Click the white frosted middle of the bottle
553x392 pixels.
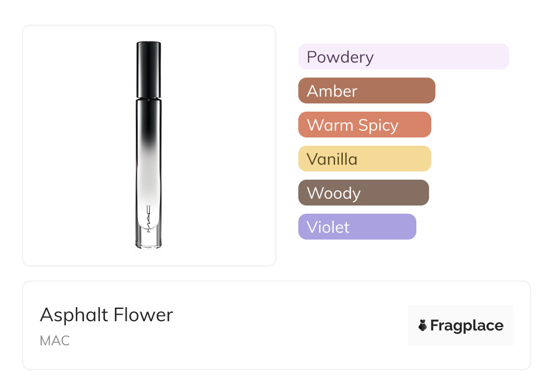(x=148, y=177)
